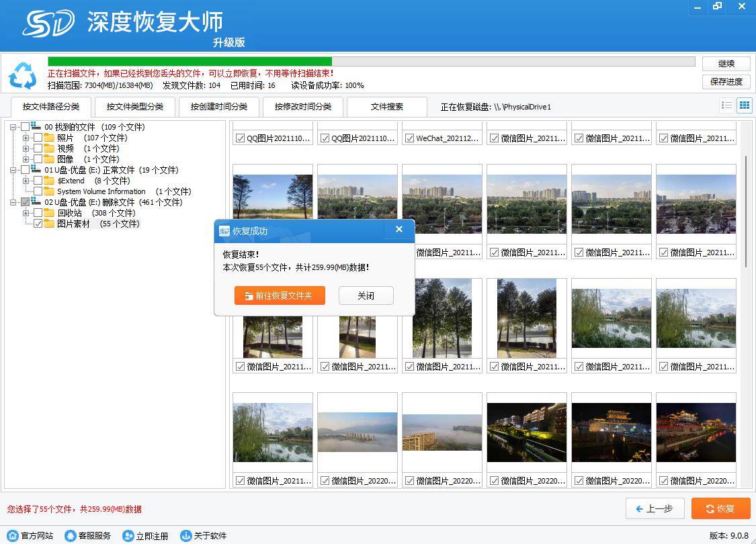Toggle checkbox for 回收站 folder
The height and width of the screenshot is (544, 756).
coord(38,213)
